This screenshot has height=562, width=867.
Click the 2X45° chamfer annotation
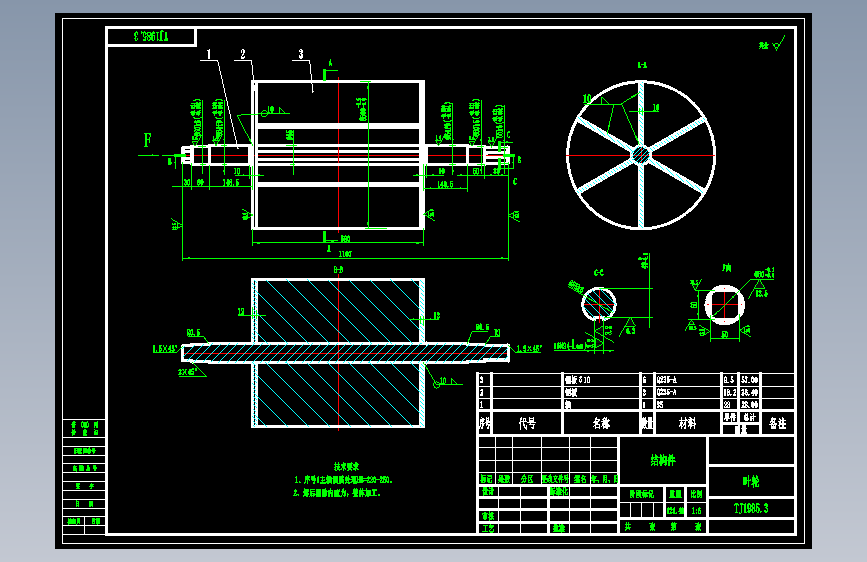[188, 372]
